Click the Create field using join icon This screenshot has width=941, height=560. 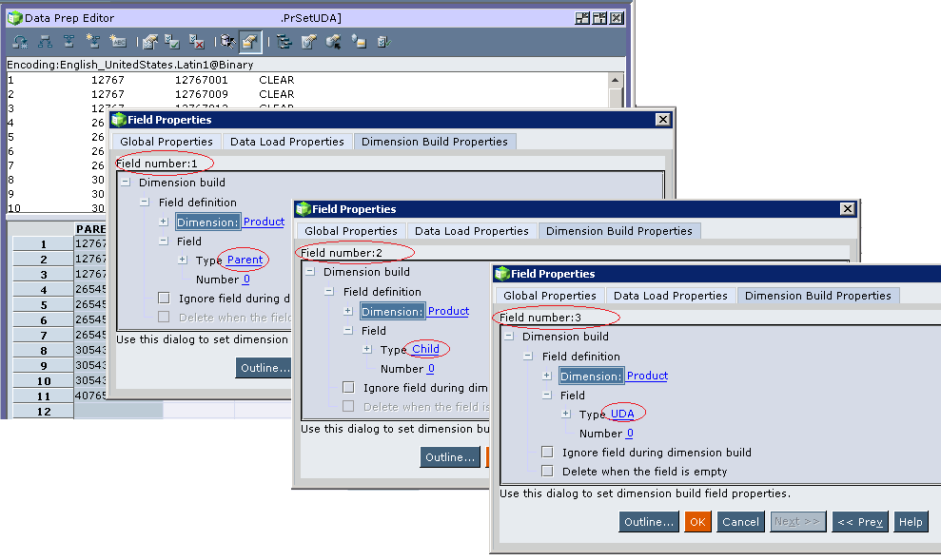tap(93, 42)
